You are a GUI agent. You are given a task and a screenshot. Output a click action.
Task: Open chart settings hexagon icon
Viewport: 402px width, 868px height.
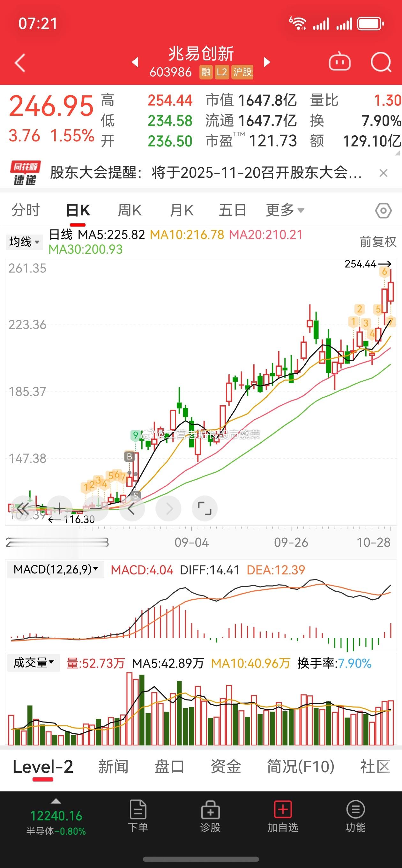click(383, 211)
